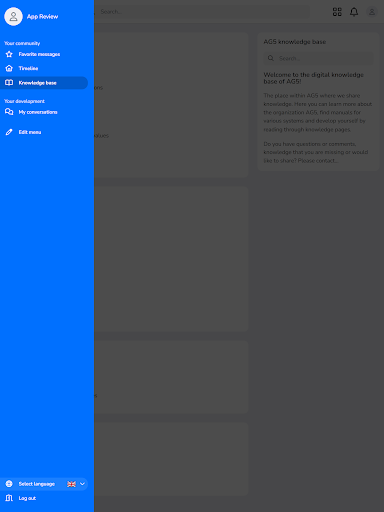Click the globe icon beside Select language
This screenshot has width=384, height=512.
tap(9, 484)
